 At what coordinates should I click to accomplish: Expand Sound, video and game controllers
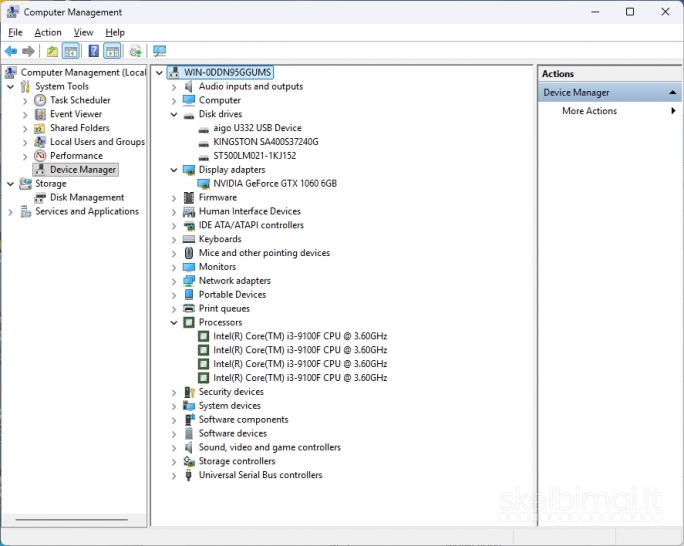point(174,448)
